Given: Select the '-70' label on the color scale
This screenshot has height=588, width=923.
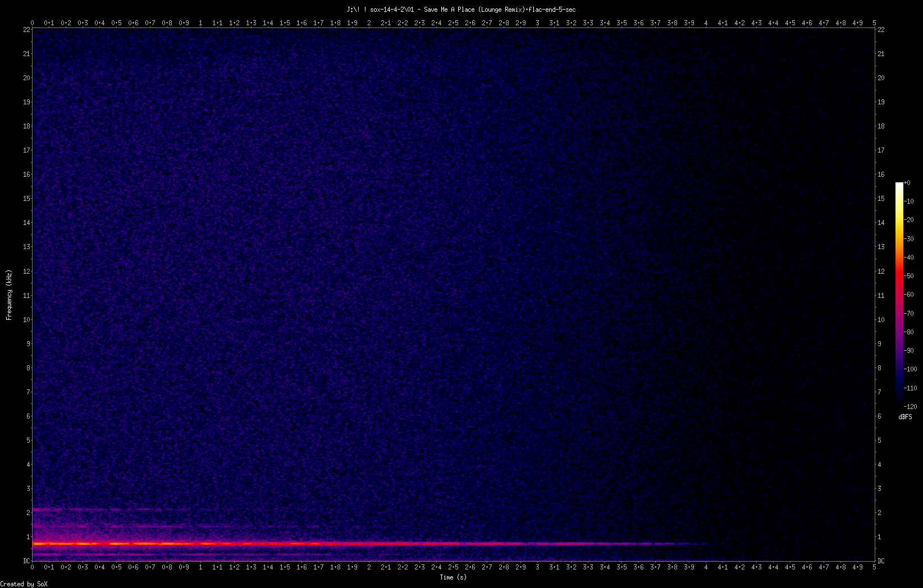Looking at the screenshot, I should [909, 314].
